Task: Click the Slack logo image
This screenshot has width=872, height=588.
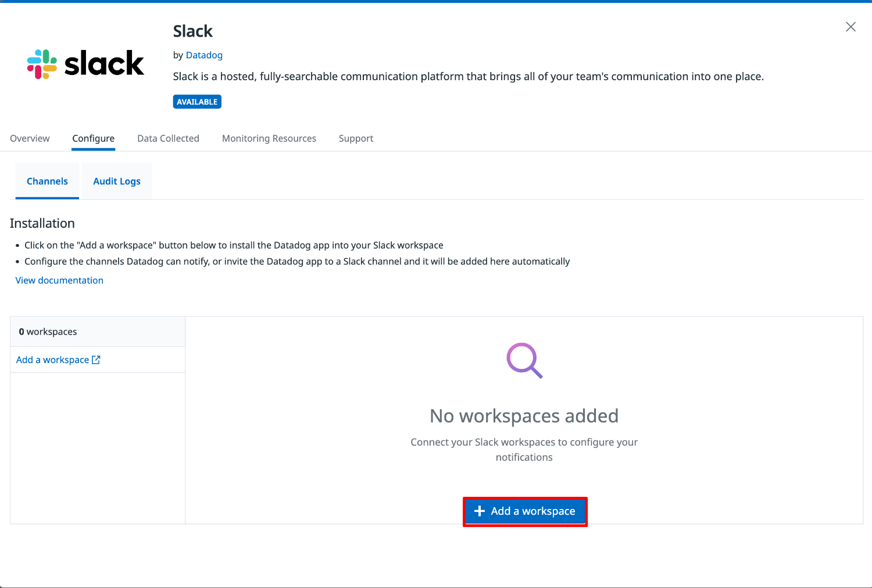Action: coord(85,64)
